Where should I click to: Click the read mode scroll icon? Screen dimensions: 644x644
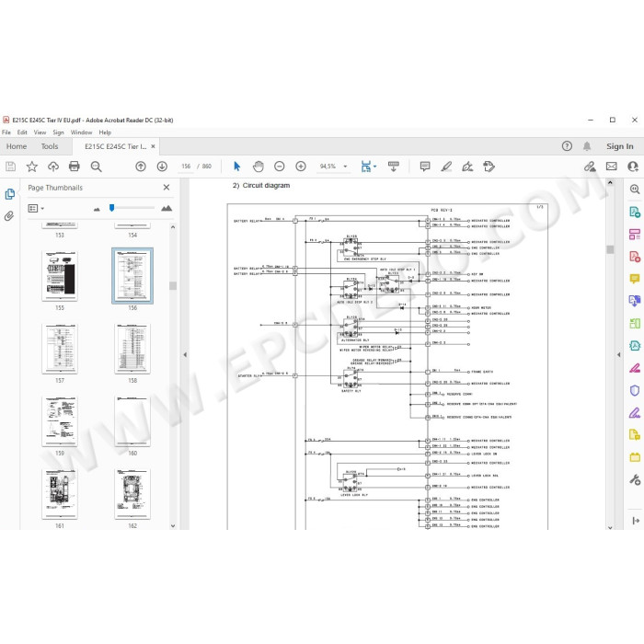[394, 167]
